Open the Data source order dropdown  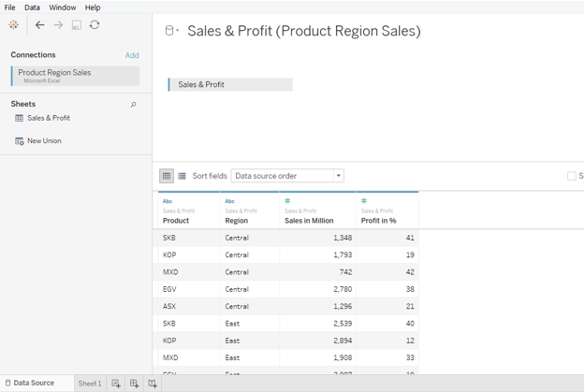(287, 176)
